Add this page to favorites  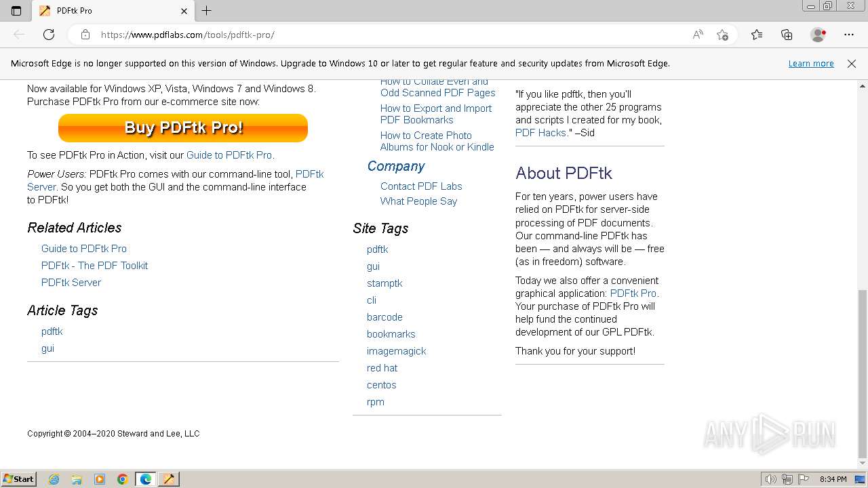click(722, 35)
